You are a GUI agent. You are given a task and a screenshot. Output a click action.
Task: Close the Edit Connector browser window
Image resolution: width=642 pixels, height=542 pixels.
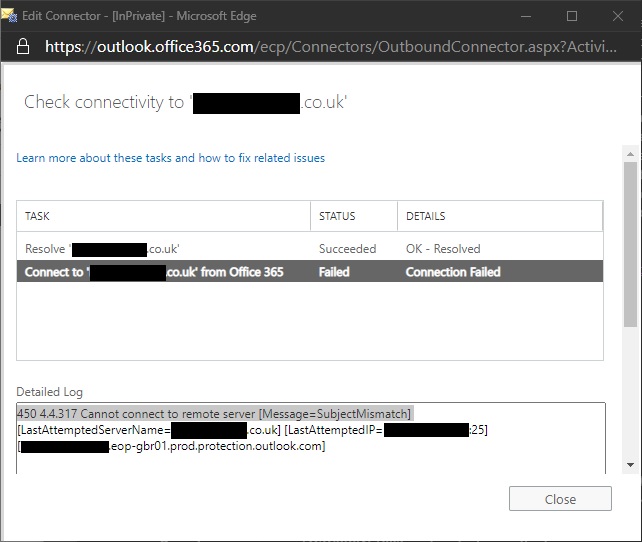point(617,16)
